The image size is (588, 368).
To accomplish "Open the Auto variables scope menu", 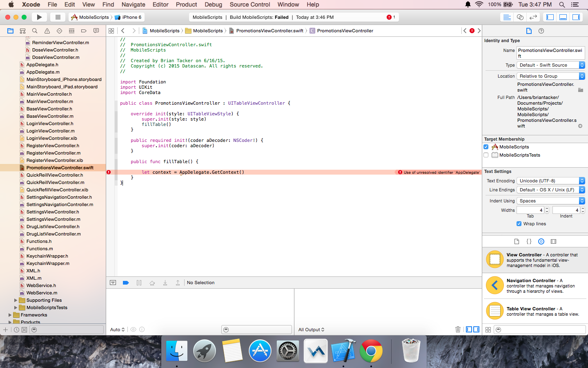I will click(117, 330).
